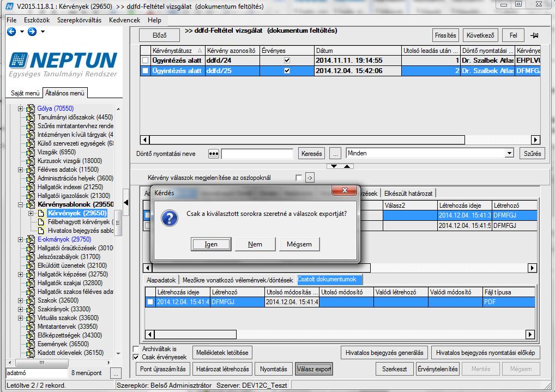555x392 pixels.
Task: Click the Kiadott oklevelek (36150) tree icon
Action: (x=31, y=353)
